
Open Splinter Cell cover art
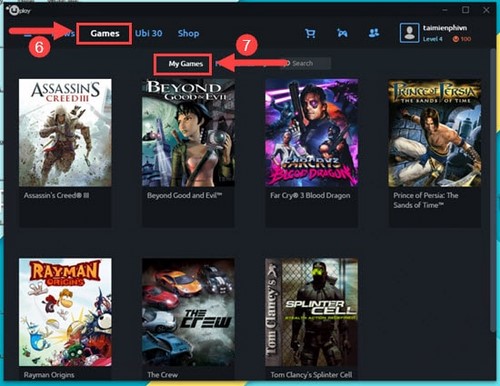(312, 312)
